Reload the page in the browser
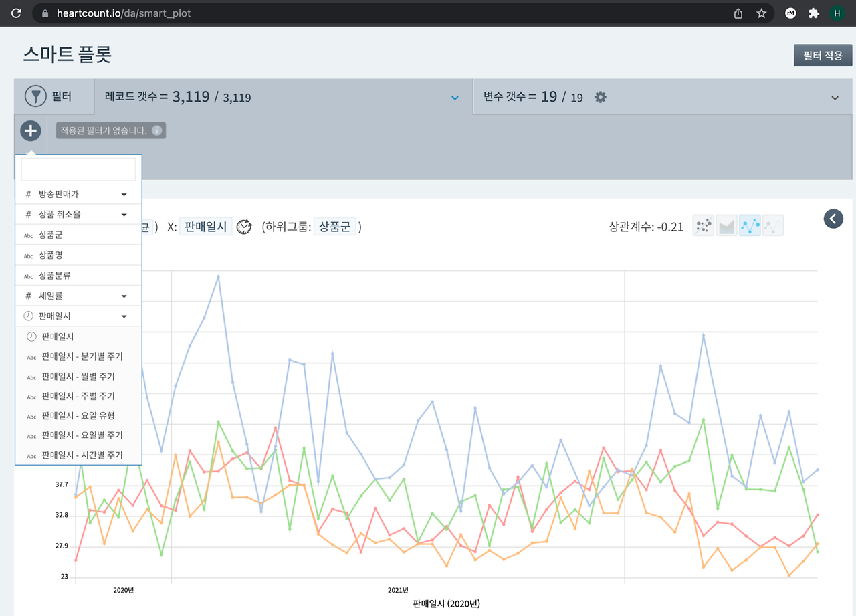This screenshot has height=616, width=856. [17, 13]
